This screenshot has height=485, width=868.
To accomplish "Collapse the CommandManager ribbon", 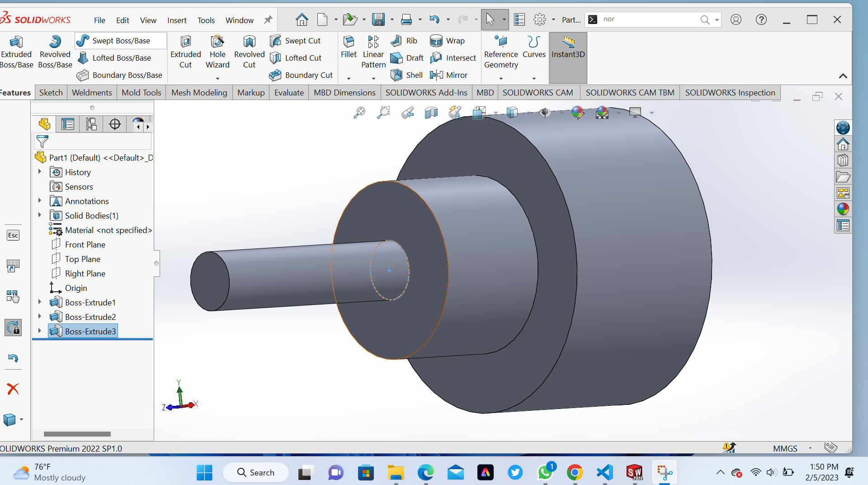I will (843, 76).
